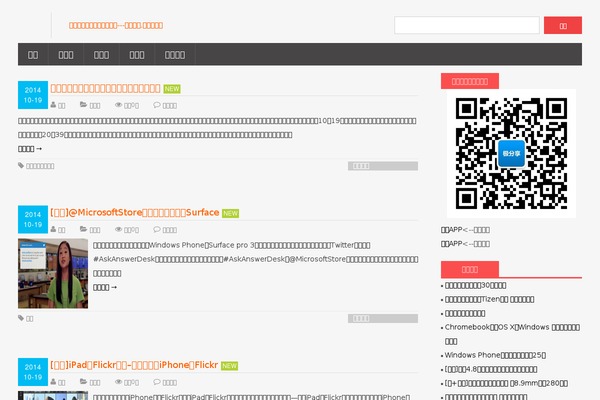The height and width of the screenshot is (400, 600).
Task: Click the tag link text below the topmost post
Action: (40, 166)
